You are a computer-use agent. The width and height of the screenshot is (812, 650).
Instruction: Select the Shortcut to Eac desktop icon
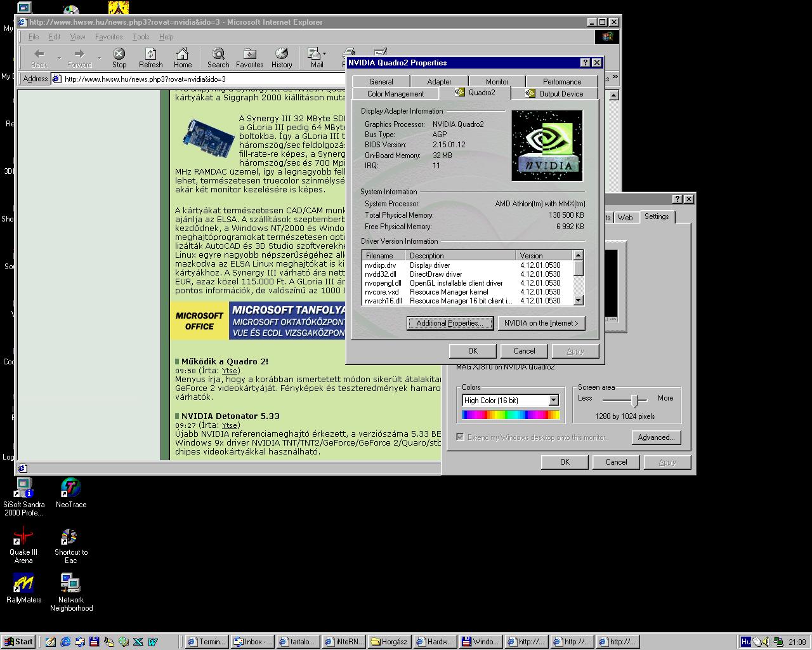pyautogui.click(x=71, y=545)
